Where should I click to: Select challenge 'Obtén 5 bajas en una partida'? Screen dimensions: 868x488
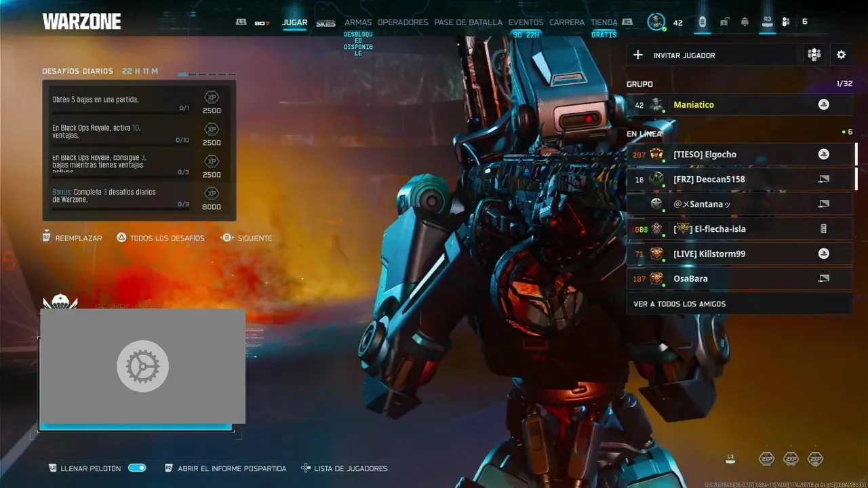[x=139, y=100]
